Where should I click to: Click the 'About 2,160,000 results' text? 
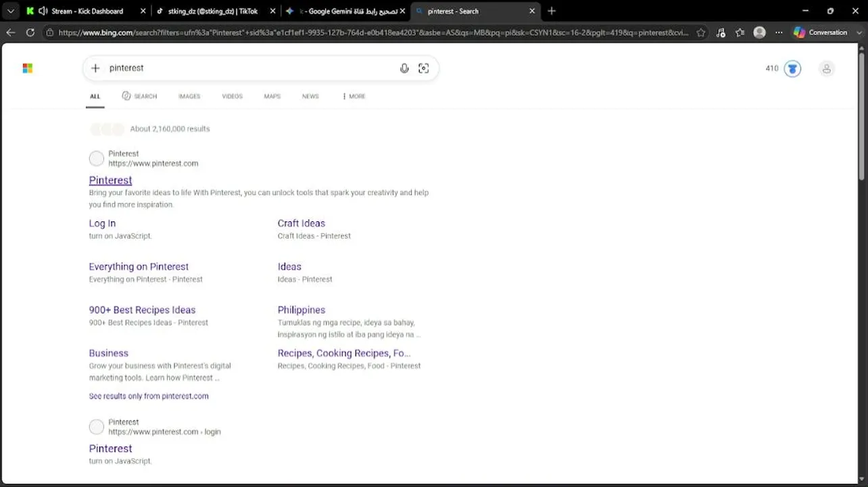pos(170,129)
